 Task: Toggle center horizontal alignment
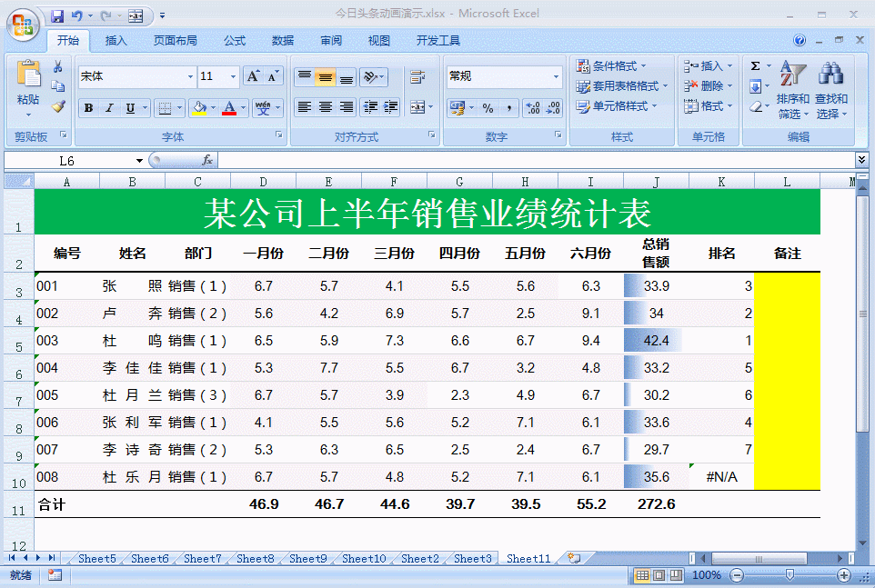tap(326, 107)
